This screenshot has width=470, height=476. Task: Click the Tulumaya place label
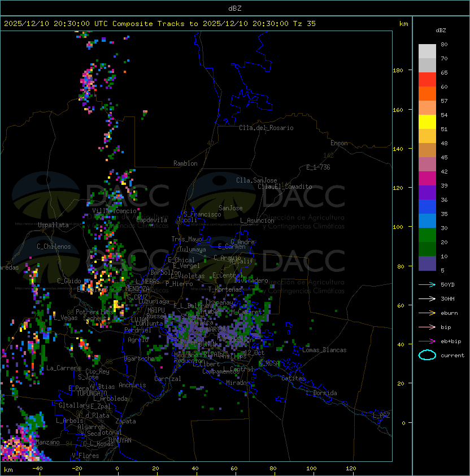[x=193, y=249]
